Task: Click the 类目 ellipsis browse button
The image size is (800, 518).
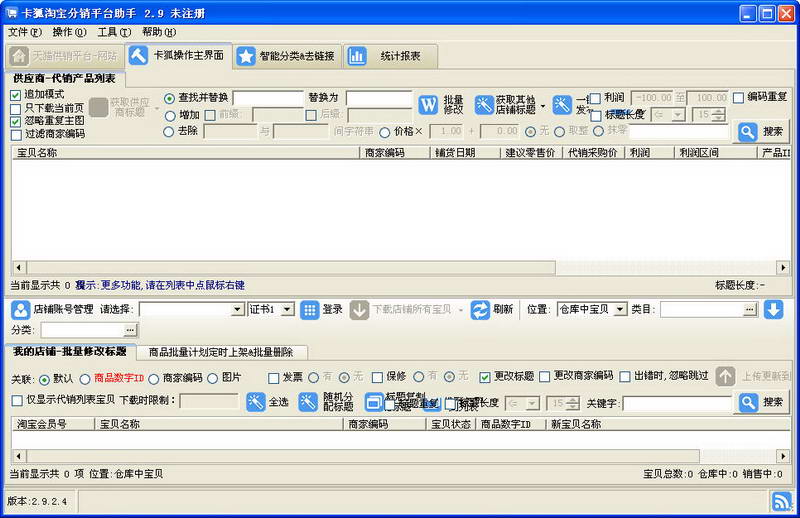Action: click(749, 309)
